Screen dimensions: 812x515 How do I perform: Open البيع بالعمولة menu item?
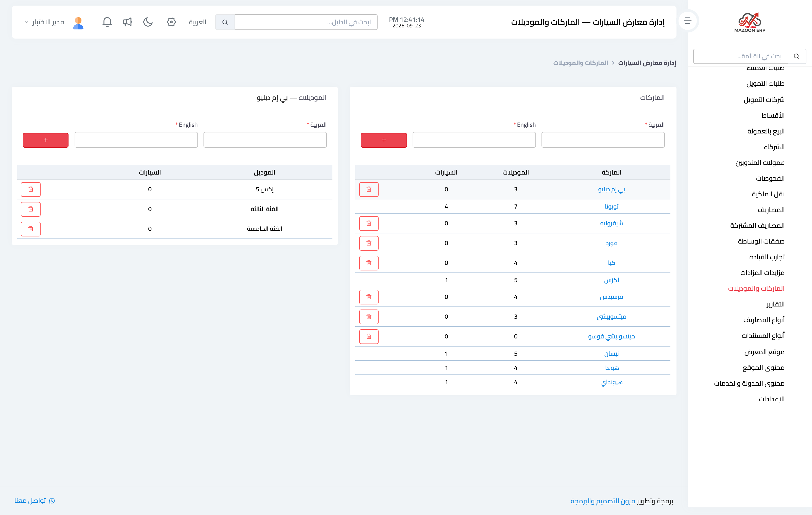tap(766, 131)
